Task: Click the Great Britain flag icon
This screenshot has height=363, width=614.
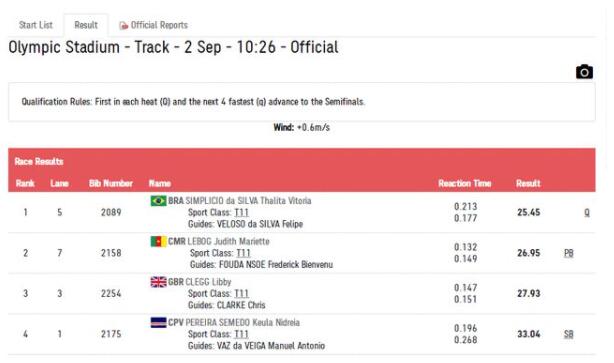Action: click(159, 282)
